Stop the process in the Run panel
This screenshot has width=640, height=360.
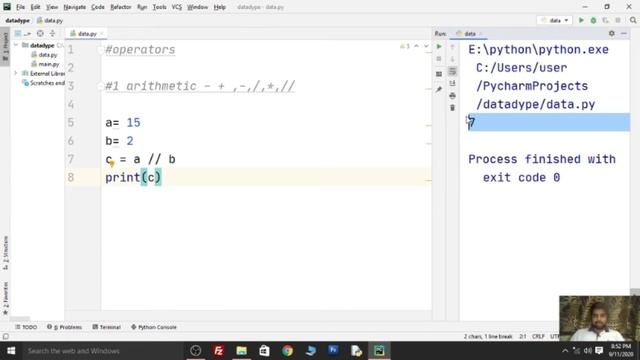click(x=439, y=59)
